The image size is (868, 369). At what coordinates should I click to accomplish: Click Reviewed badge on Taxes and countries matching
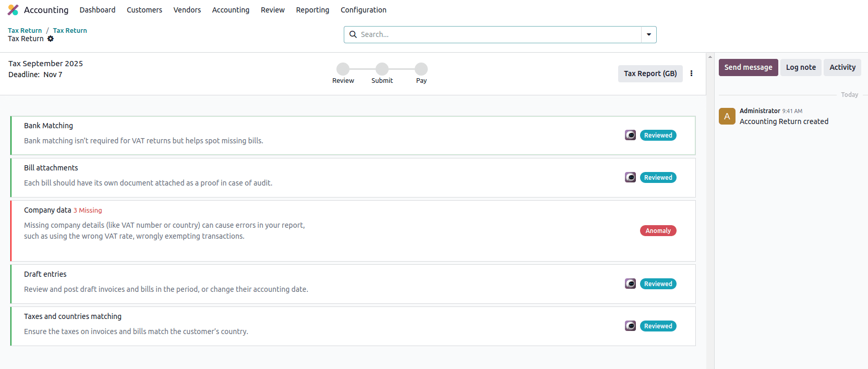click(658, 326)
